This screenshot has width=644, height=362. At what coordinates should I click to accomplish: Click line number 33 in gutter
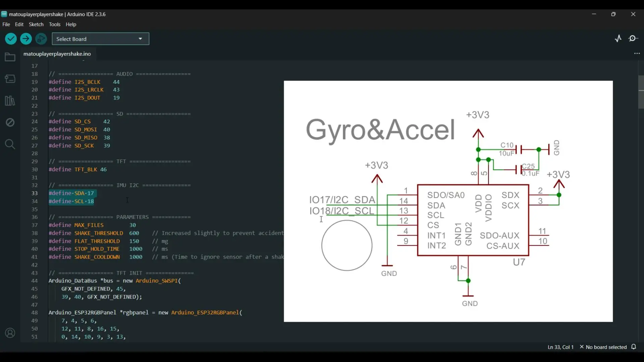pyautogui.click(x=35, y=193)
